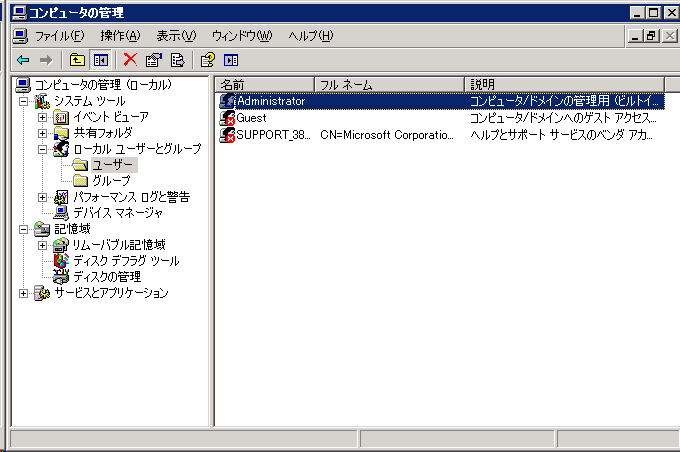Screen dimensions: 680x452
Task: Click the menu bar console system icon
Action: coord(20,36)
